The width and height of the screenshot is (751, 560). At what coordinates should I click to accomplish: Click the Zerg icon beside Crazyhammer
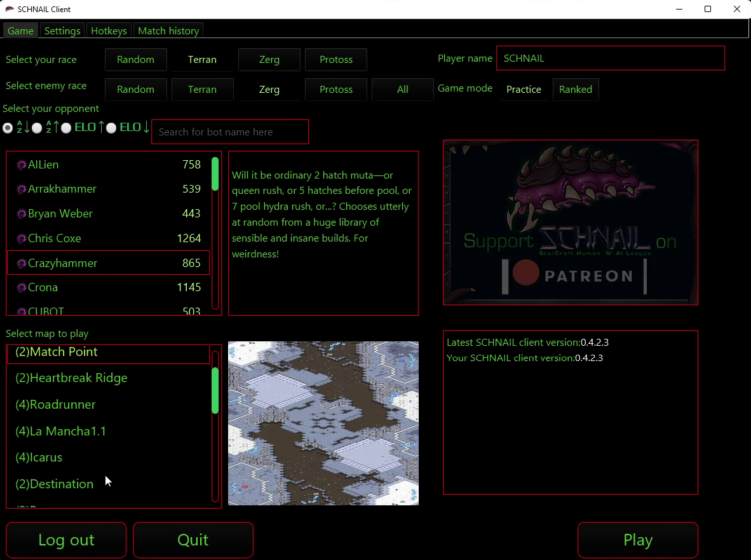[x=22, y=263]
